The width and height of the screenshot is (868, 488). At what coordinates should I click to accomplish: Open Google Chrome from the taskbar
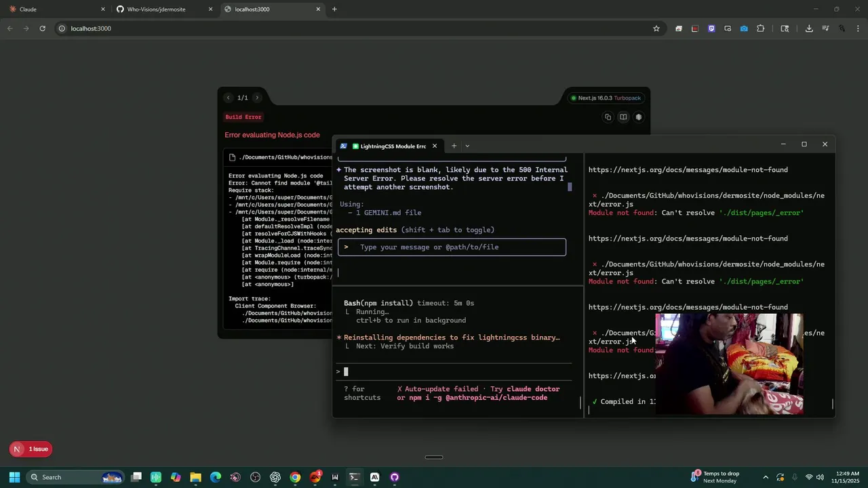click(x=295, y=477)
